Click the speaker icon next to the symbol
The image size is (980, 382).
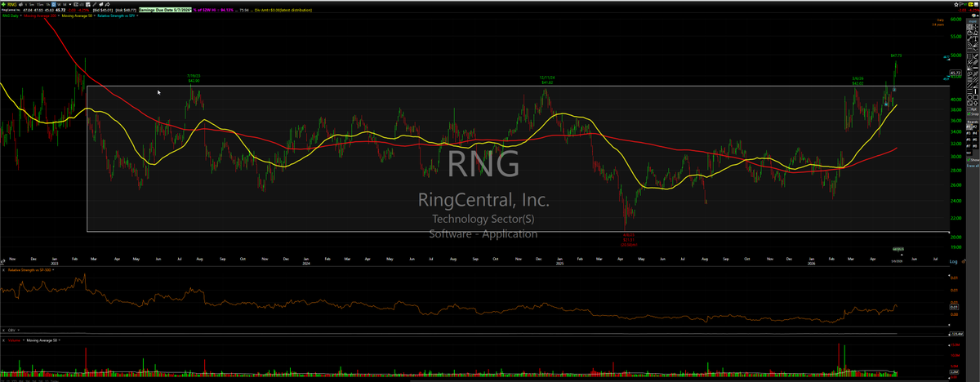click(21, 4)
